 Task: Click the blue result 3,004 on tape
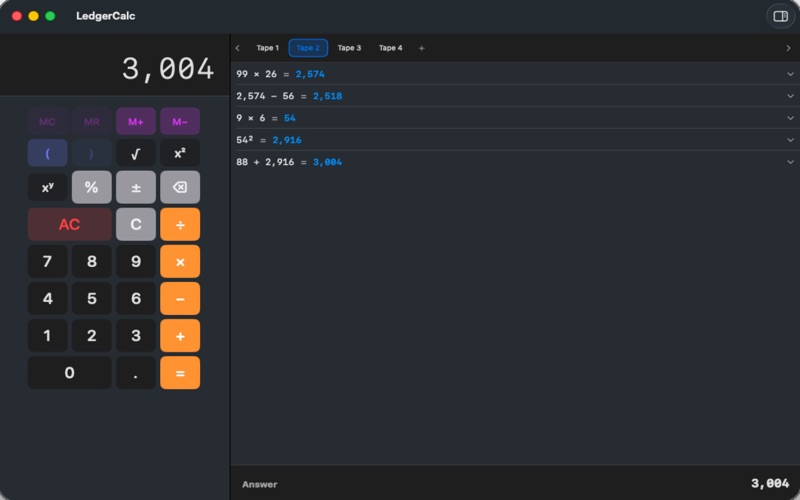328,162
